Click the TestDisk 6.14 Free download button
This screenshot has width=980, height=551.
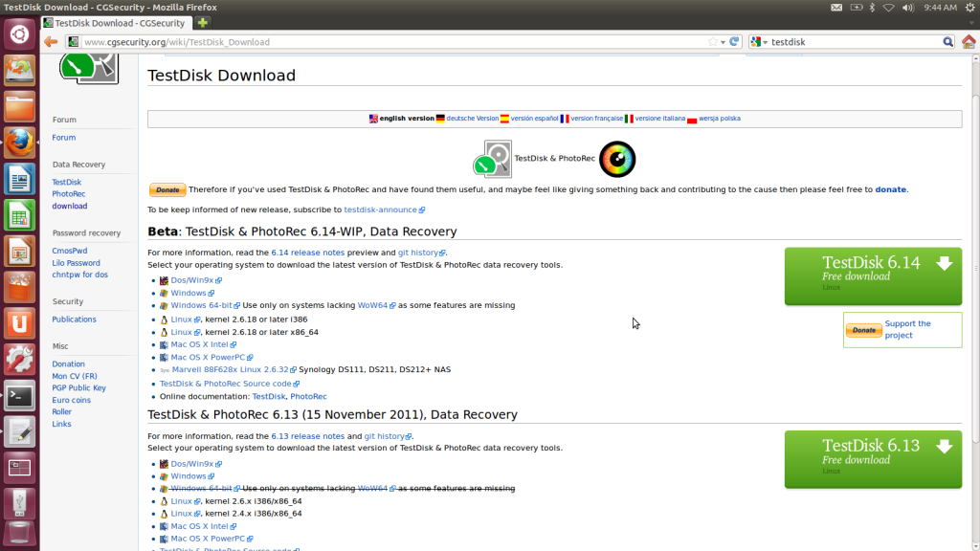(873, 276)
